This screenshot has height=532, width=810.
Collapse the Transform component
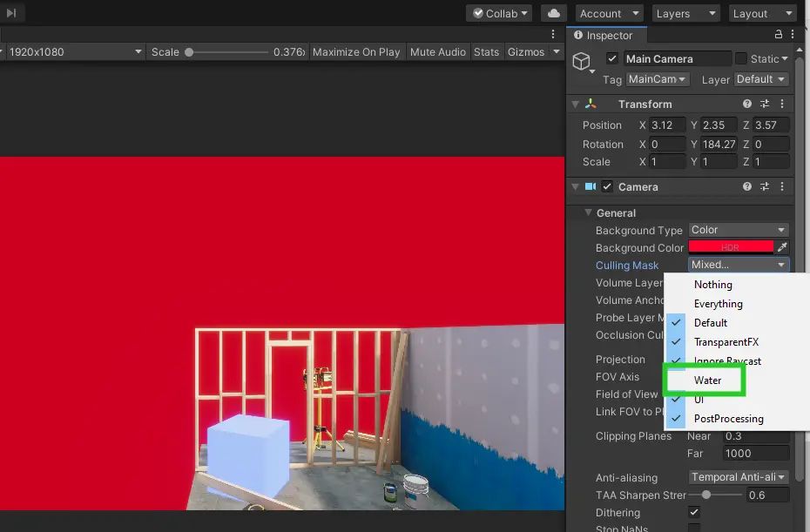click(x=577, y=104)
